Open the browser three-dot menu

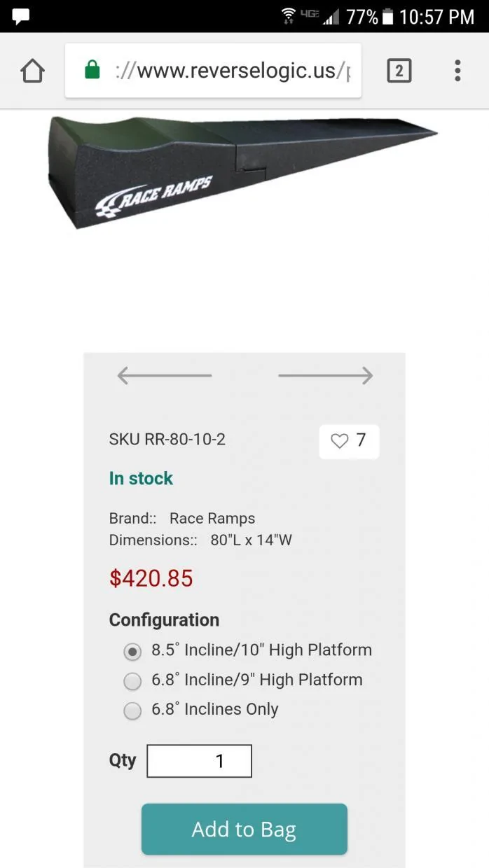(x=457, y=71)
